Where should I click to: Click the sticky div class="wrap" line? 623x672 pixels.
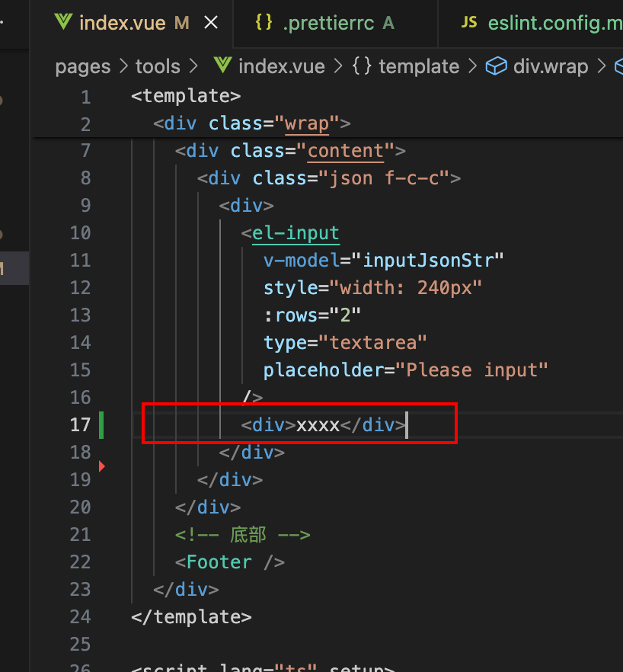click(252, 123)
